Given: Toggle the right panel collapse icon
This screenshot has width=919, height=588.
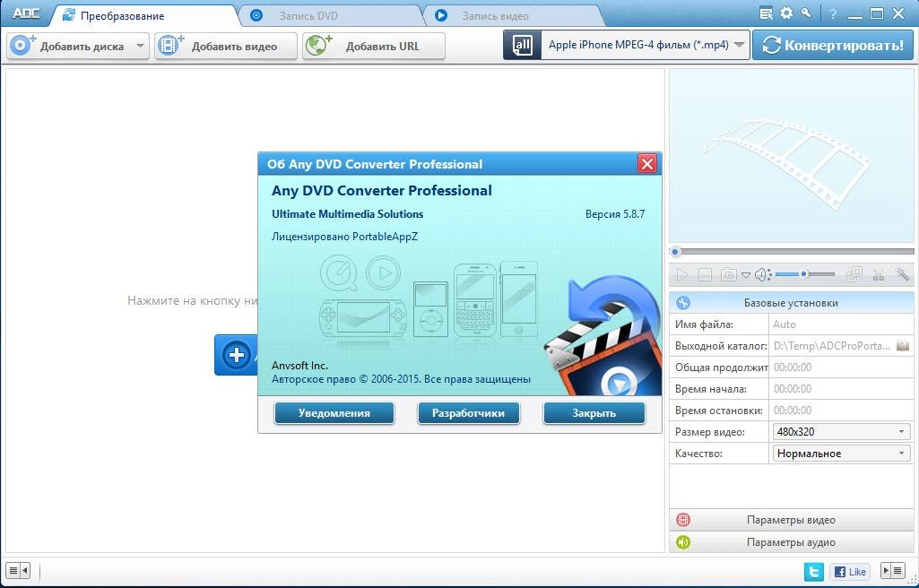Looking at the screenshot, I should [893, 570].
